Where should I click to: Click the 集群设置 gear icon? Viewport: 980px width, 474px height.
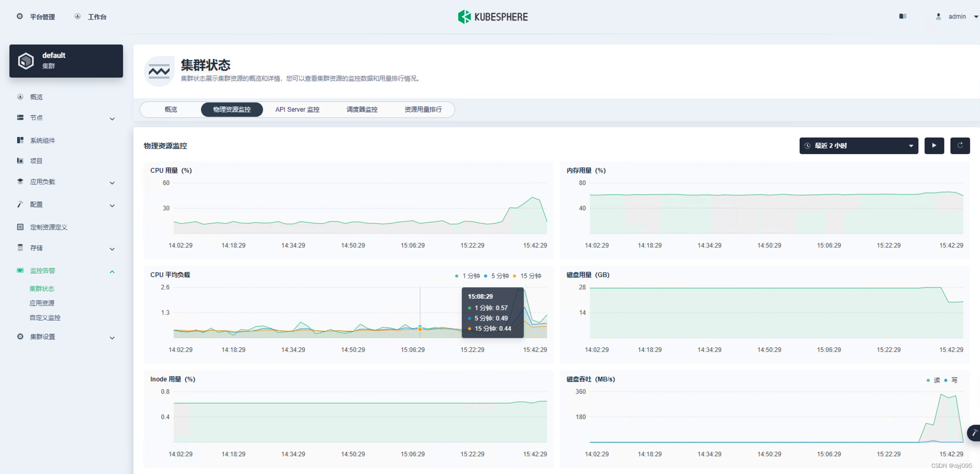(x=20, y=337)
